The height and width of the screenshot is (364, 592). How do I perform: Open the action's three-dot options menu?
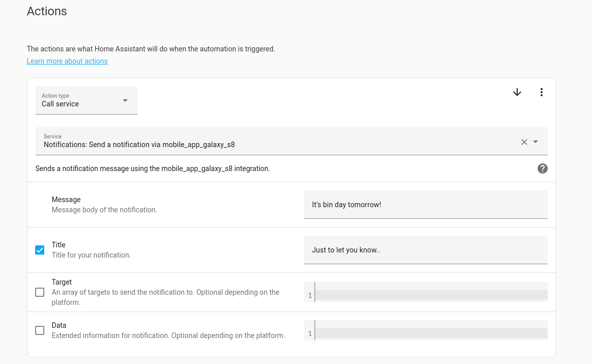point(541,92)
